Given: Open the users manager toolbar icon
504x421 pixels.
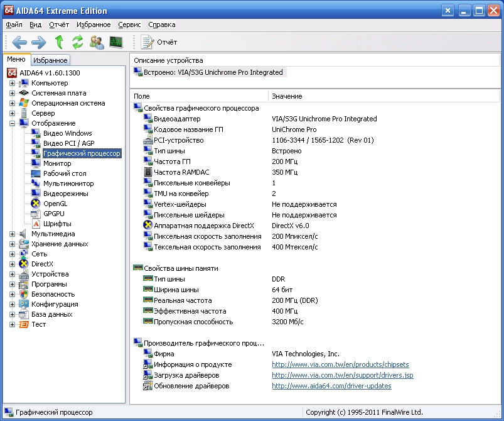Looking at the screenshot, I should pos(97,42).
